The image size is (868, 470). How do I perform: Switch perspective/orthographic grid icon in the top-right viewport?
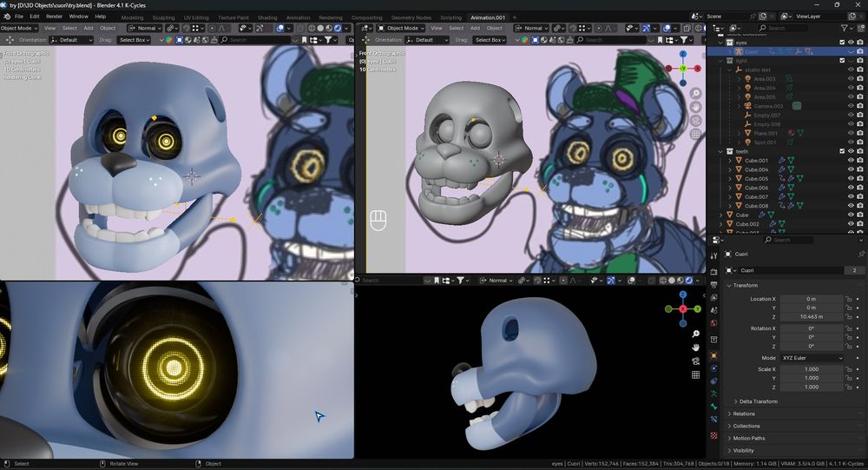(696, 134)
